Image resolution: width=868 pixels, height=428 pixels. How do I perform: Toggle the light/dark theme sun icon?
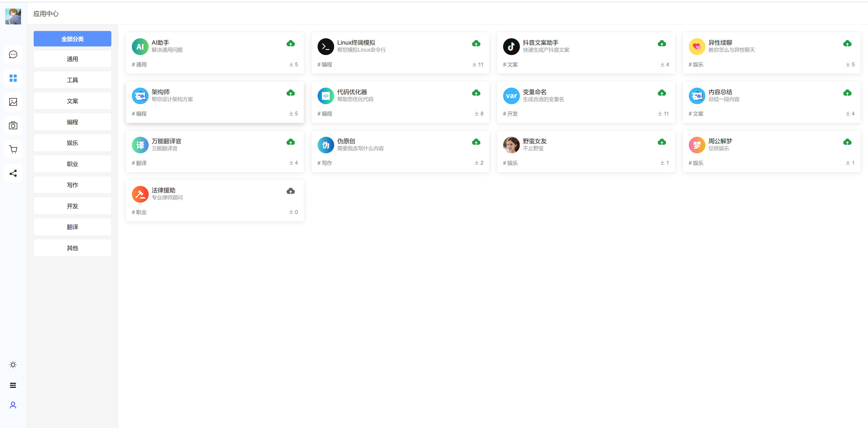coord(13,365)
